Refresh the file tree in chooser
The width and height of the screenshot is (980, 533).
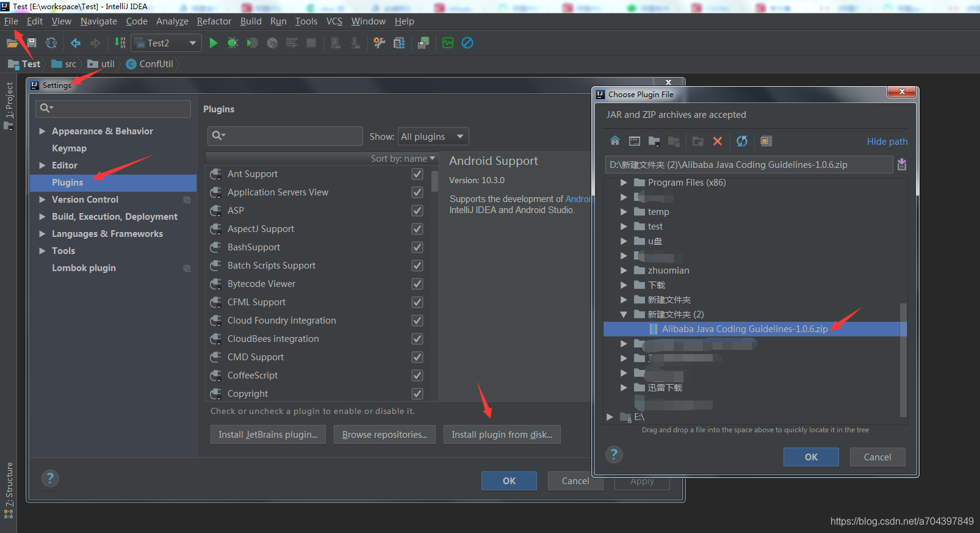742,141
